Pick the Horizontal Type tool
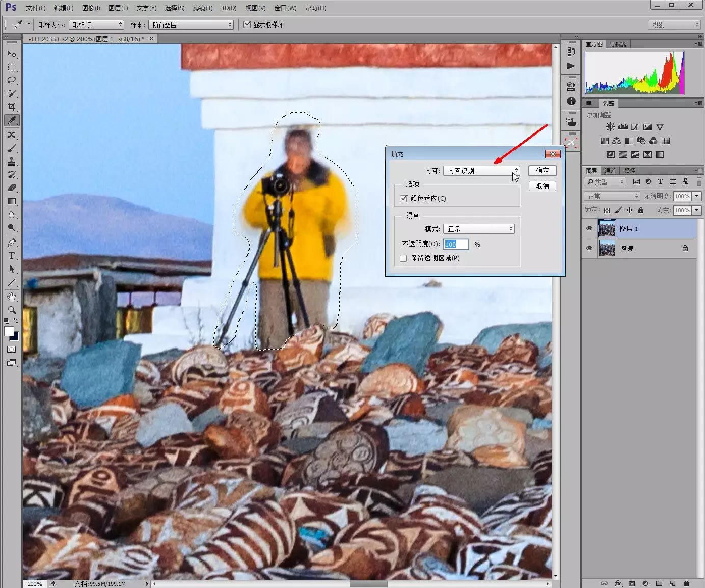 click(x=12, y=256)
